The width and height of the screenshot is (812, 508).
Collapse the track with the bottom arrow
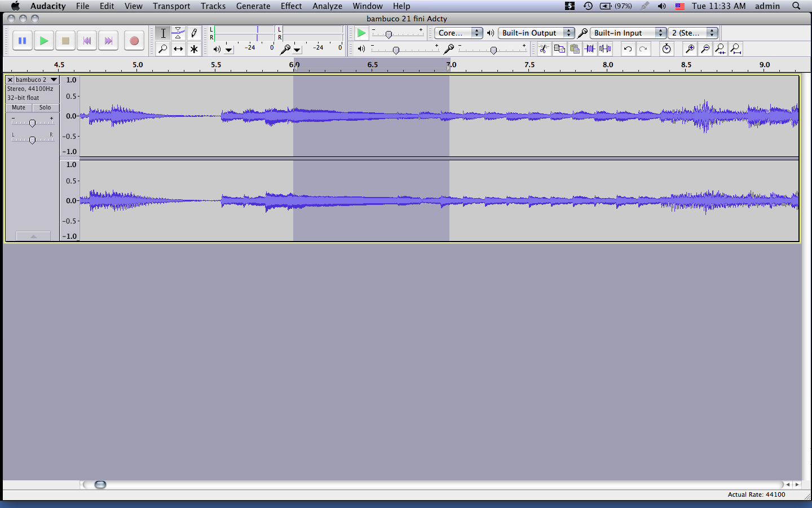coord(33,236)
